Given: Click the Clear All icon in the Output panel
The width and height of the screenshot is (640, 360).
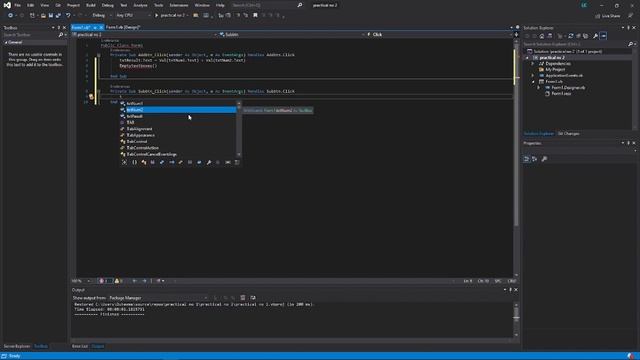Looking at the screenshot, I should point(243,298).
